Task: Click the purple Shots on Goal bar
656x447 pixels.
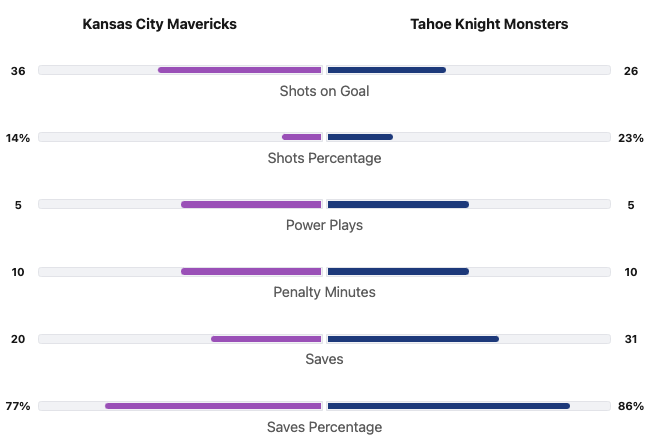Action: 240,70
